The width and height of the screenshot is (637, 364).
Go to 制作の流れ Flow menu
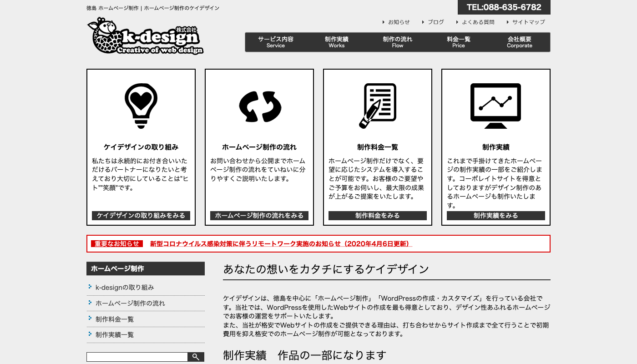point(398,42)
